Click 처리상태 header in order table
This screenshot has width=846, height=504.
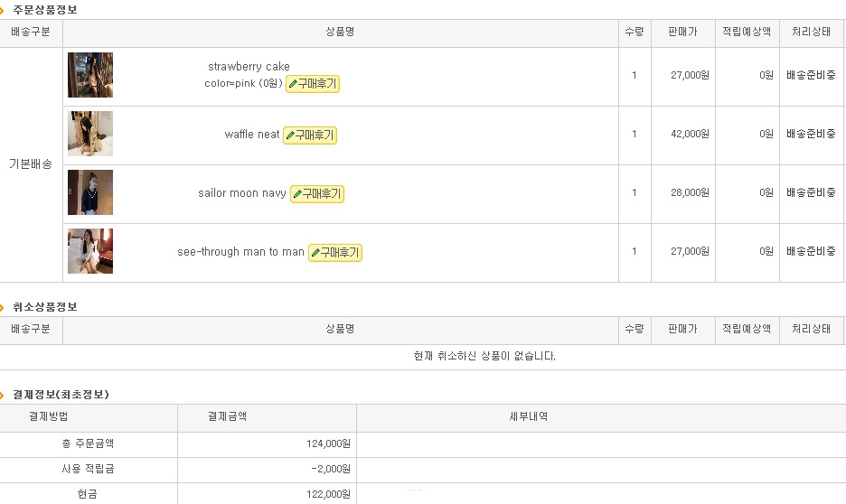(x=811, y=33)
